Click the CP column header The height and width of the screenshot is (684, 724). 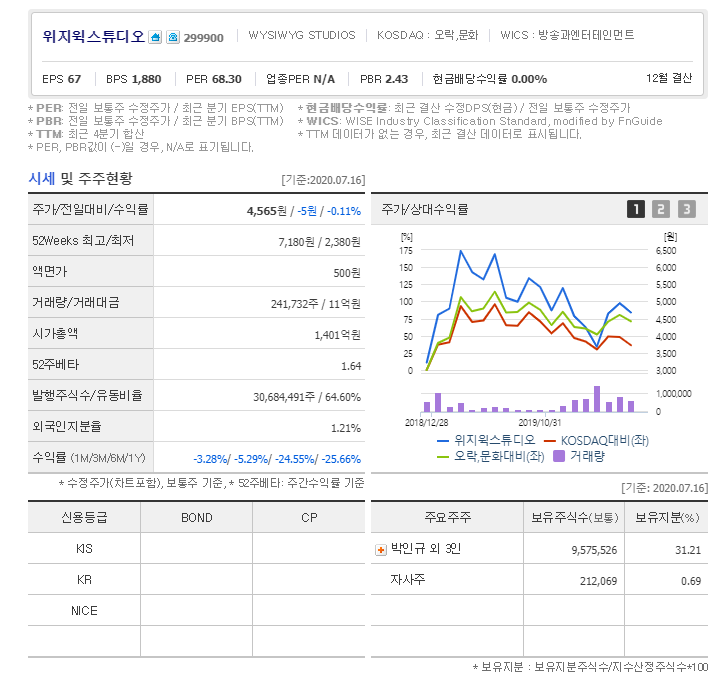coord(309,517)
